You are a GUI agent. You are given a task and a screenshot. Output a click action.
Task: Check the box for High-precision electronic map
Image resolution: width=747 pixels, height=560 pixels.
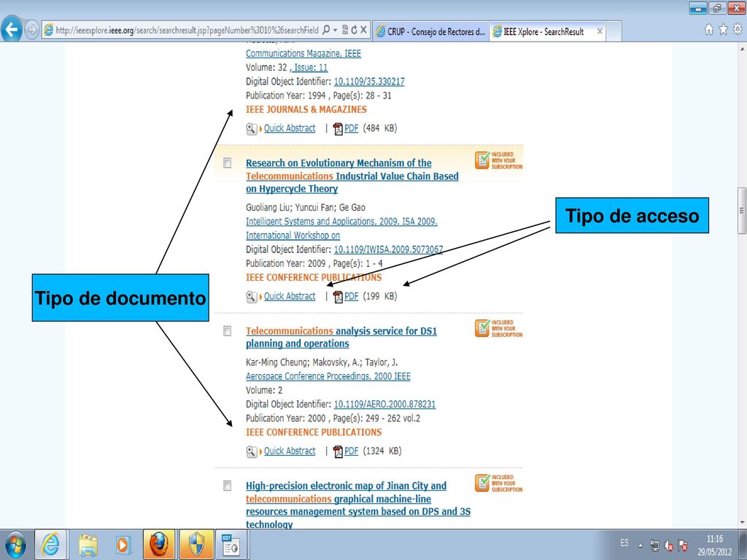click(228, 486)
